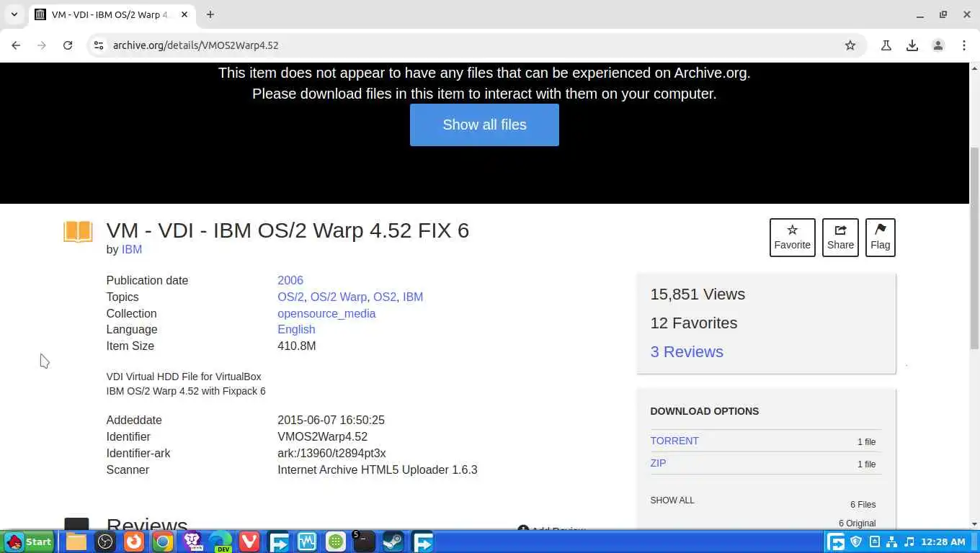Open site information icon in address bar
Screen dimensions: 980x553
tap(99, 45)
